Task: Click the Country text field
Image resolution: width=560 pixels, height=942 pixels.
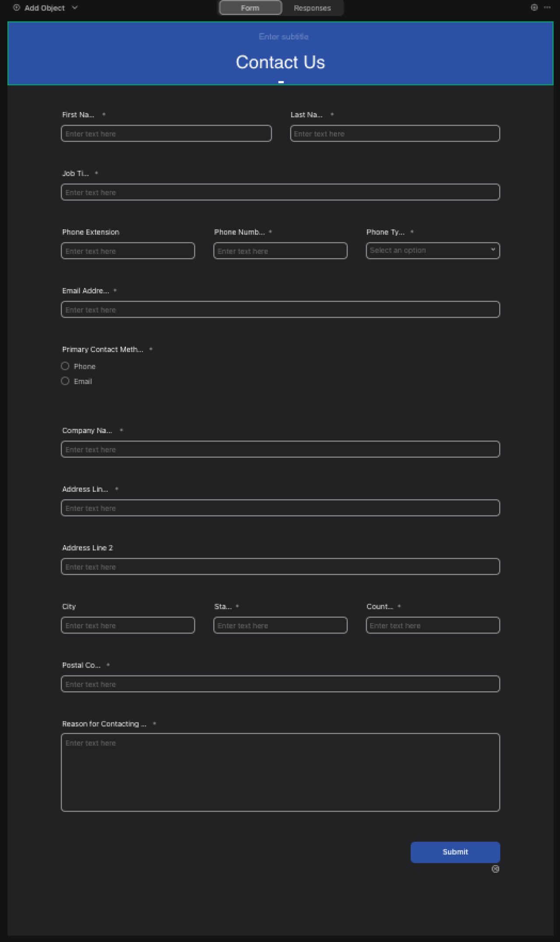Action: click(x=433, y=625)
